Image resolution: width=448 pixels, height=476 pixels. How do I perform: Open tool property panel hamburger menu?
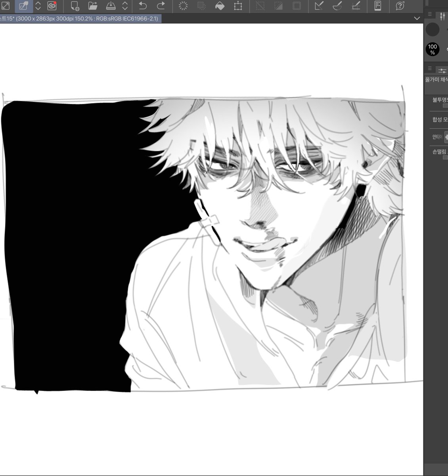(430, 69)
